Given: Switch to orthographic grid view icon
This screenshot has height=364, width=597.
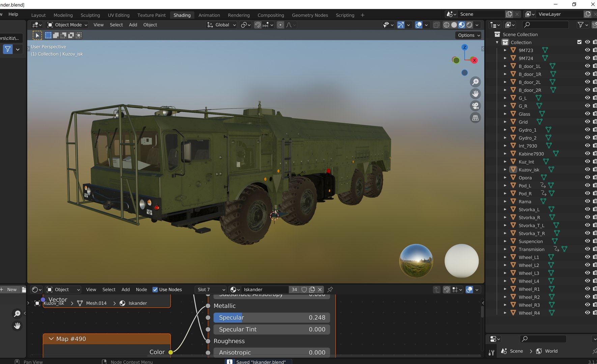Looking at the screenshot, I should 475,118.
